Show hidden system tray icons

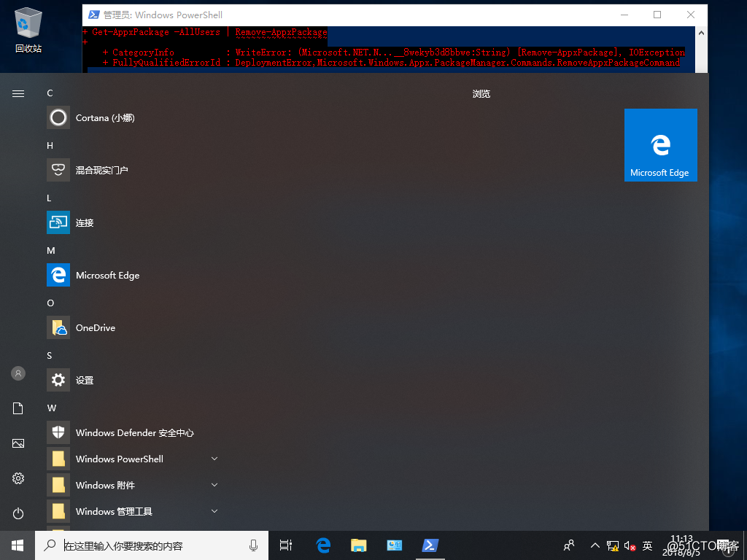[595, 545]
